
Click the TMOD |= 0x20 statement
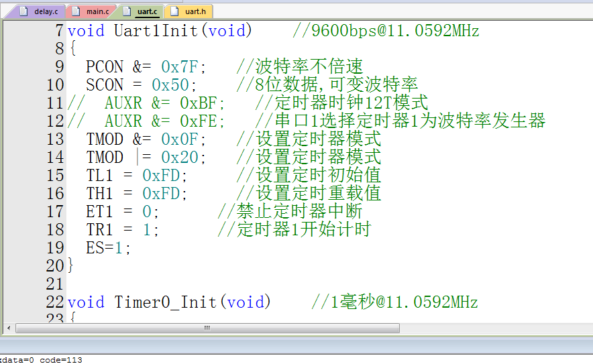click(x=146, y=158)
